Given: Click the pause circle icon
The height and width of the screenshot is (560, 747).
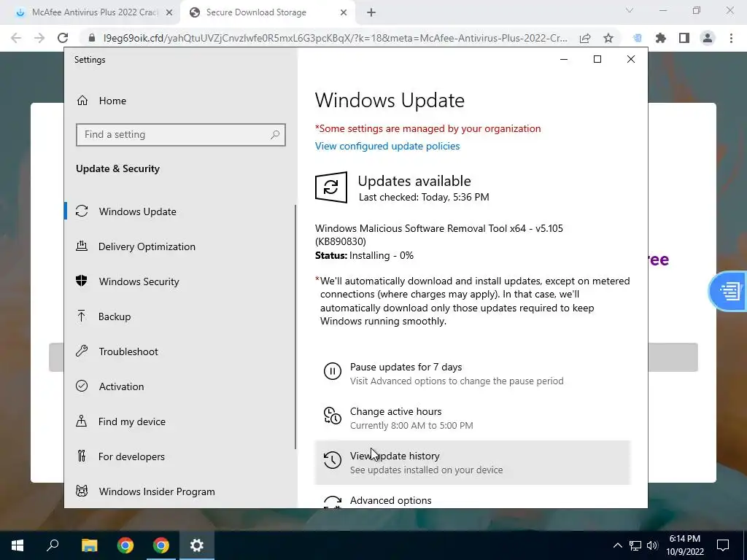Looking at the screenshot, I should (x=333, y=371).
